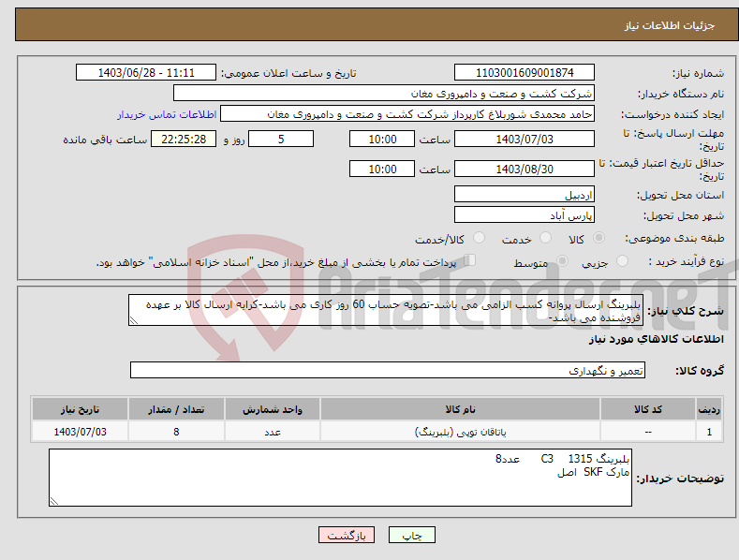Select the خدمت radio button
Screen dimensions: 739x560
545,238
